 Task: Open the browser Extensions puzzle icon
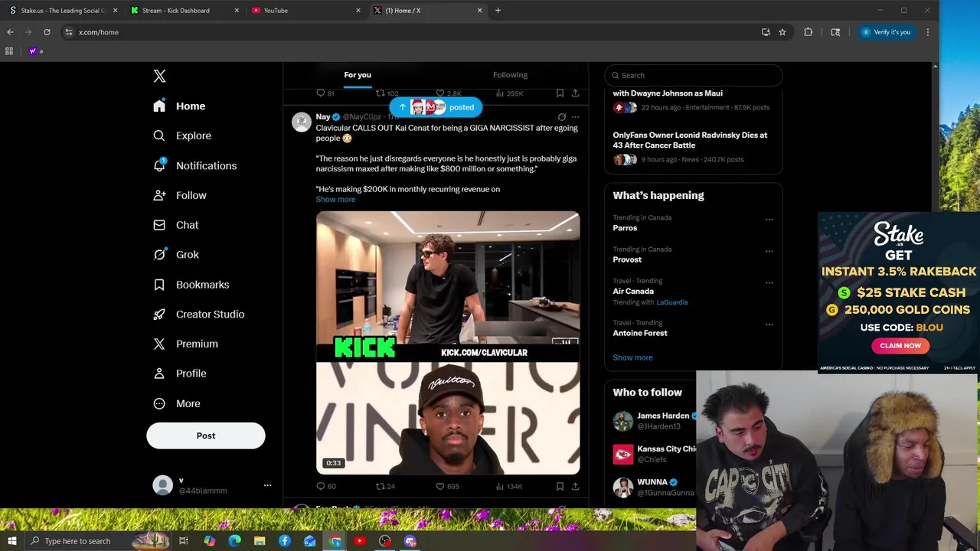coord(808,32)
